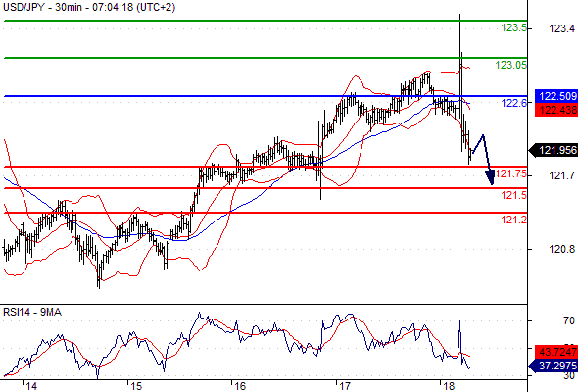
Task: Click the date 18 marker on time axis
Action: pos(449,386)
